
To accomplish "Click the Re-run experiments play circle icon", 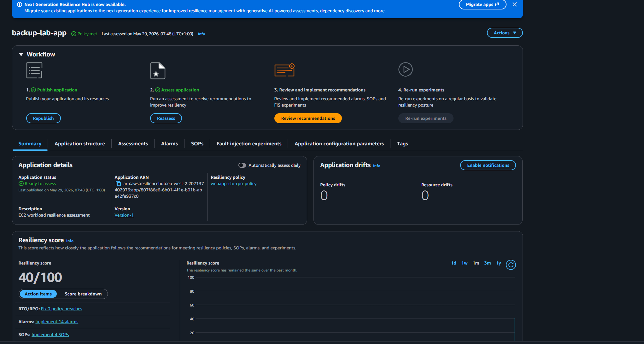I will (x=406, y=69).
